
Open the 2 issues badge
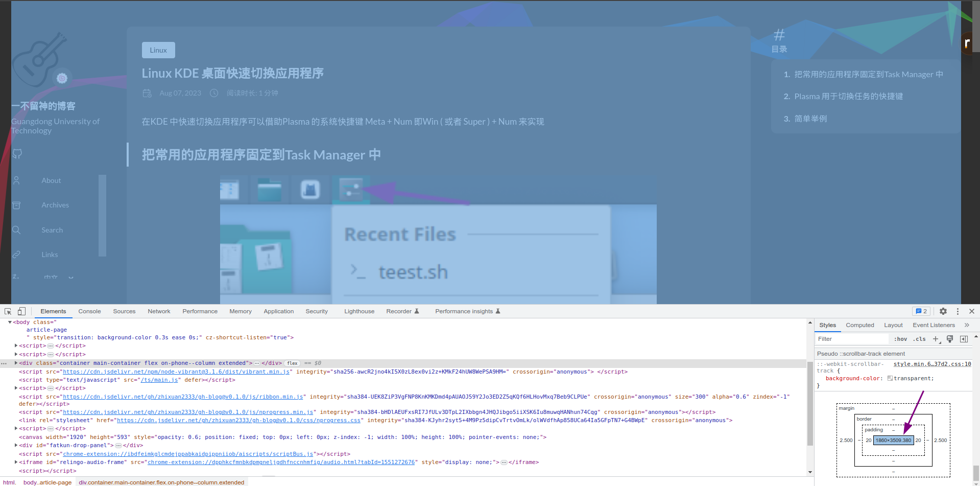click(921, 311)
